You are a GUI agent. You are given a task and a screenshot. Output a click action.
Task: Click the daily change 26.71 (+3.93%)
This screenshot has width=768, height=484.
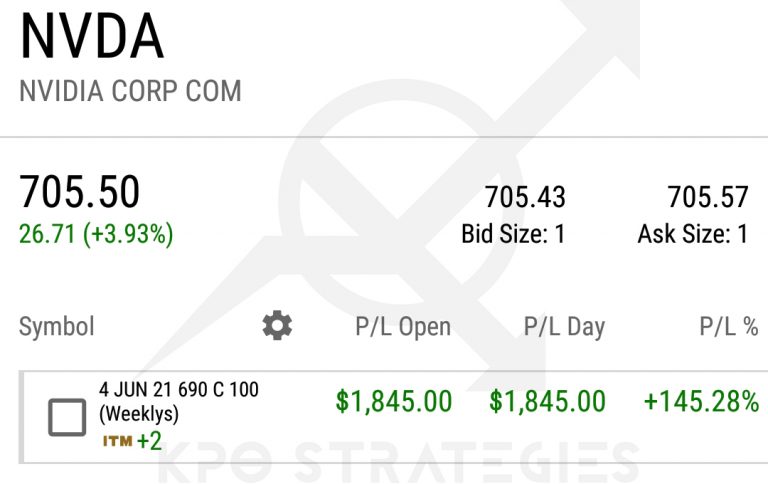(96, 234)
